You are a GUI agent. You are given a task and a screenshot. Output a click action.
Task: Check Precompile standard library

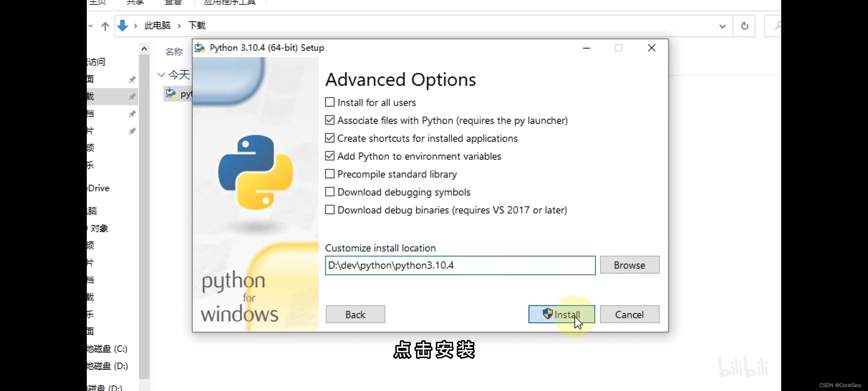pyautogui.click(x=329, y=174)
